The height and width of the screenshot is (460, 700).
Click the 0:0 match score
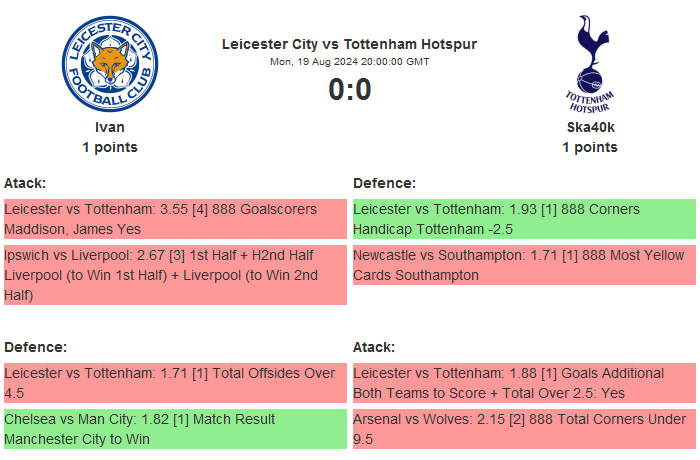pos(349,90)
